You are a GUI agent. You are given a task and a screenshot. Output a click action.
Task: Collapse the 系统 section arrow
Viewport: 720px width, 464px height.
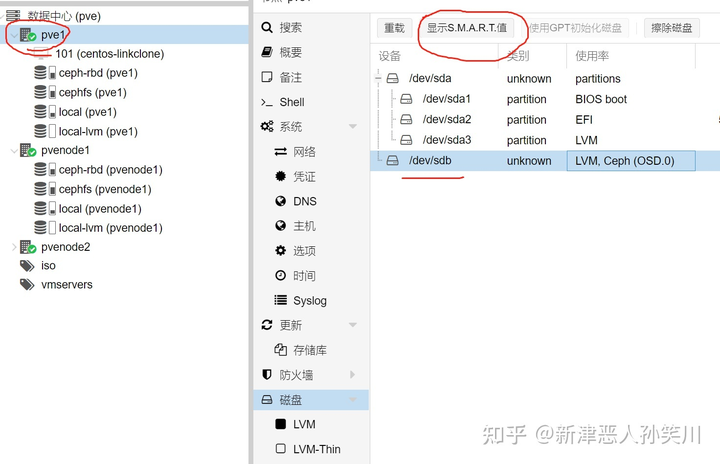click(353, 126)
